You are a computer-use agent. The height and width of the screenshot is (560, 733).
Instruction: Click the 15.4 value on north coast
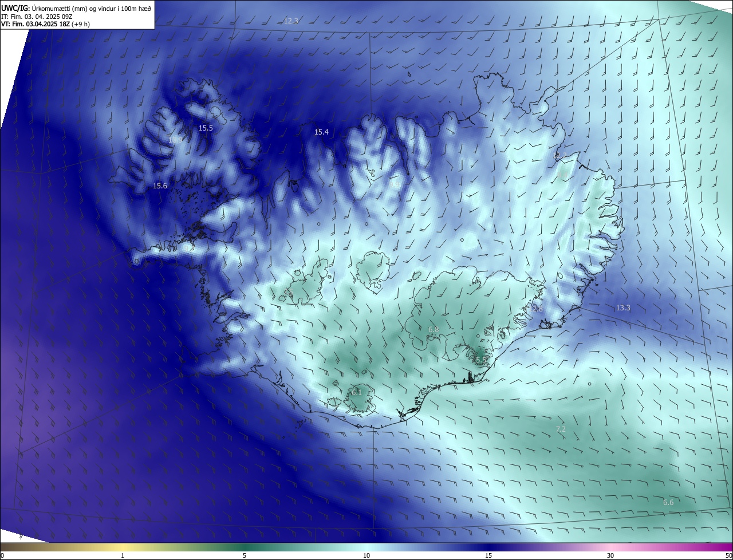[321, 132]
